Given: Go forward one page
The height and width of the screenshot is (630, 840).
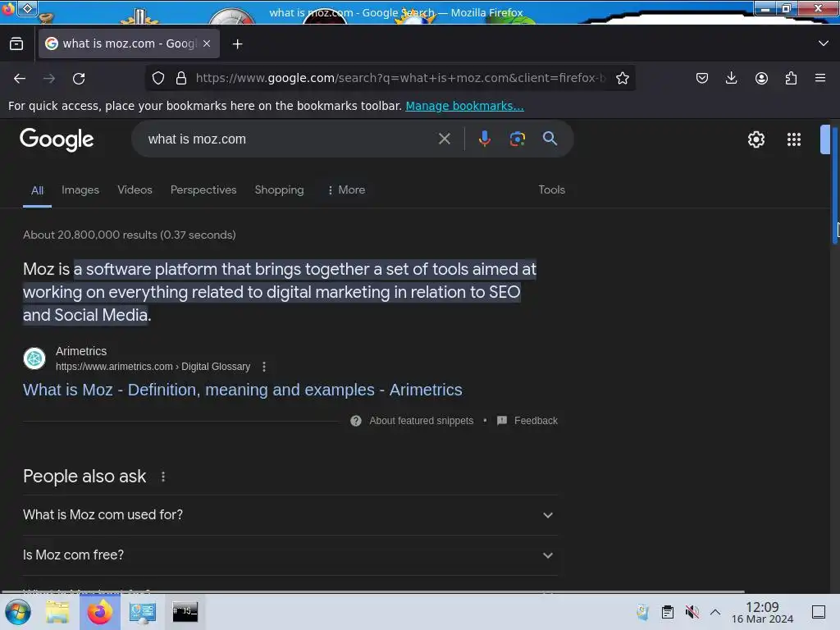Looking at the screenshot, I should pos(49,78).
